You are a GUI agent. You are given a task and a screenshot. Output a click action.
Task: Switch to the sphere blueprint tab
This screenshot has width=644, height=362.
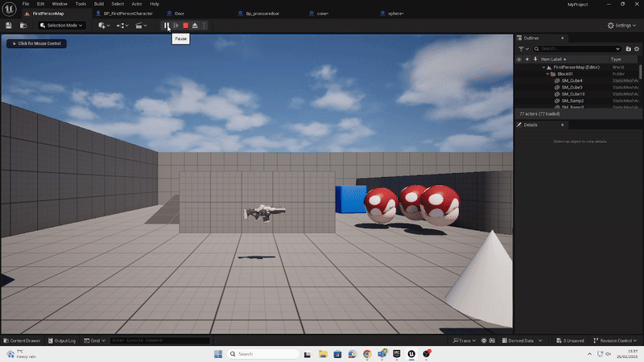point(395,14)
